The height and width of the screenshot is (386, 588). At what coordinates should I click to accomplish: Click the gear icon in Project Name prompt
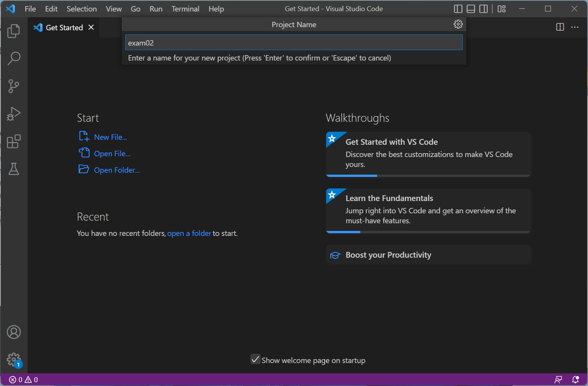[x=458, y=25]
